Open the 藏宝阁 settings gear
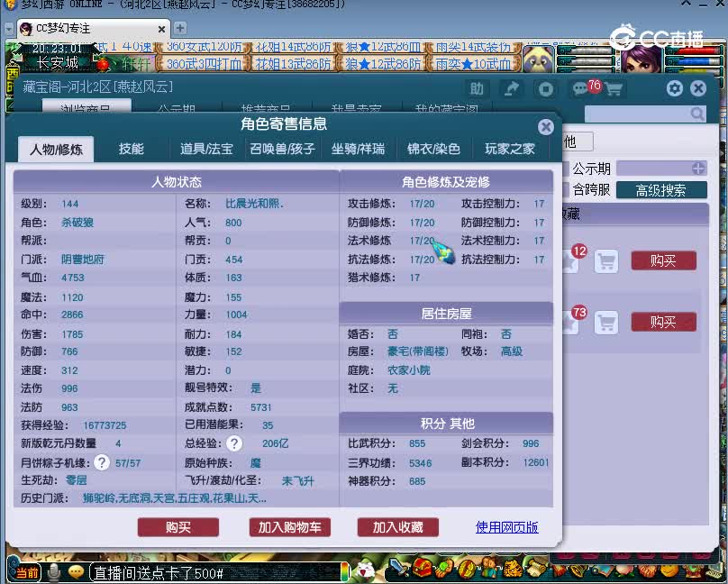This screenshot has width=728, height=584. point(675,88)
